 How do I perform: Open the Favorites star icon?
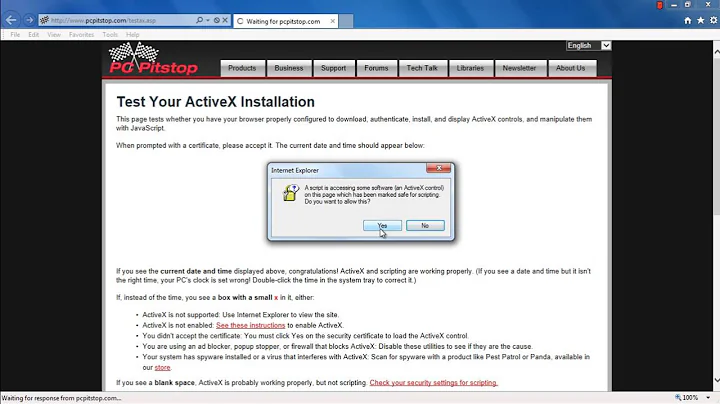pos(700,20)
